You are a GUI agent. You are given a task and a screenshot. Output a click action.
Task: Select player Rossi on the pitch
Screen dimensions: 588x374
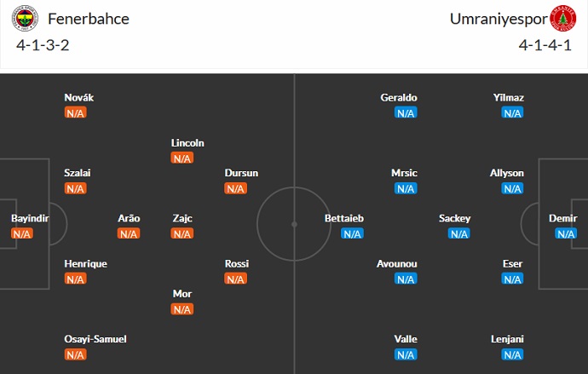coord(236,264)
